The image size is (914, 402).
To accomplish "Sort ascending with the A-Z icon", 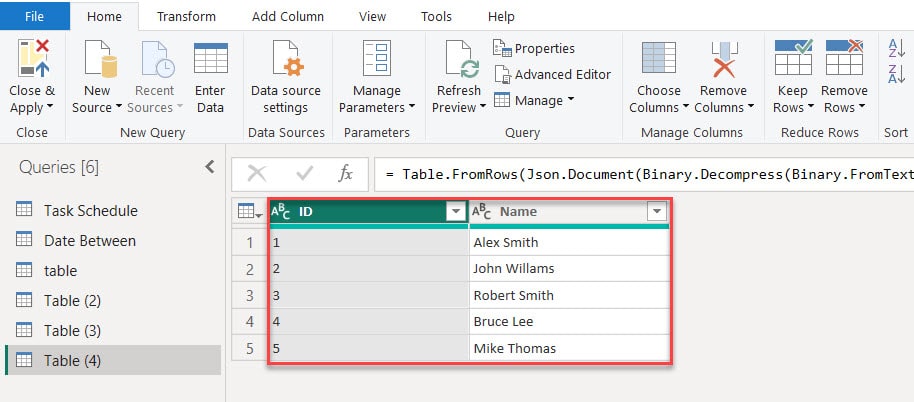I will pos(896,48).
